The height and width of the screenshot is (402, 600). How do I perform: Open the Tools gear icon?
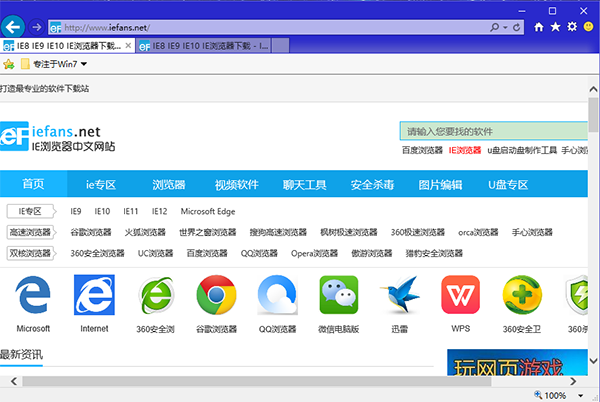click(571, 26)
